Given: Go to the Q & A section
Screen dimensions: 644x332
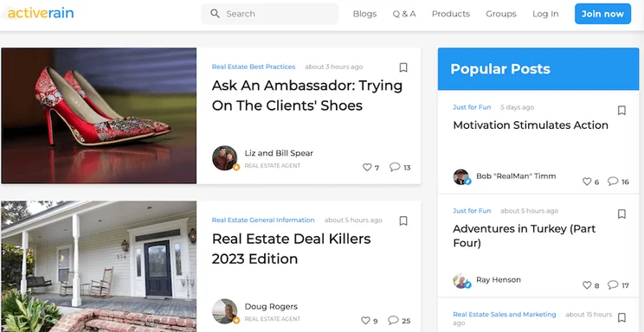Looking at the screenshot, I should click(x=404, y=14).
